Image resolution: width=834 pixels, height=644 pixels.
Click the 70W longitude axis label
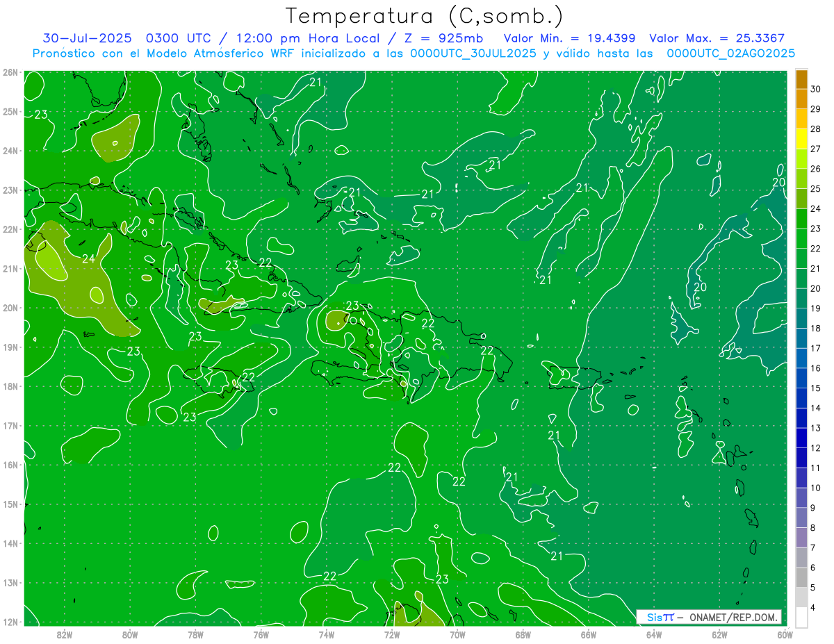(x=457, y=634)
